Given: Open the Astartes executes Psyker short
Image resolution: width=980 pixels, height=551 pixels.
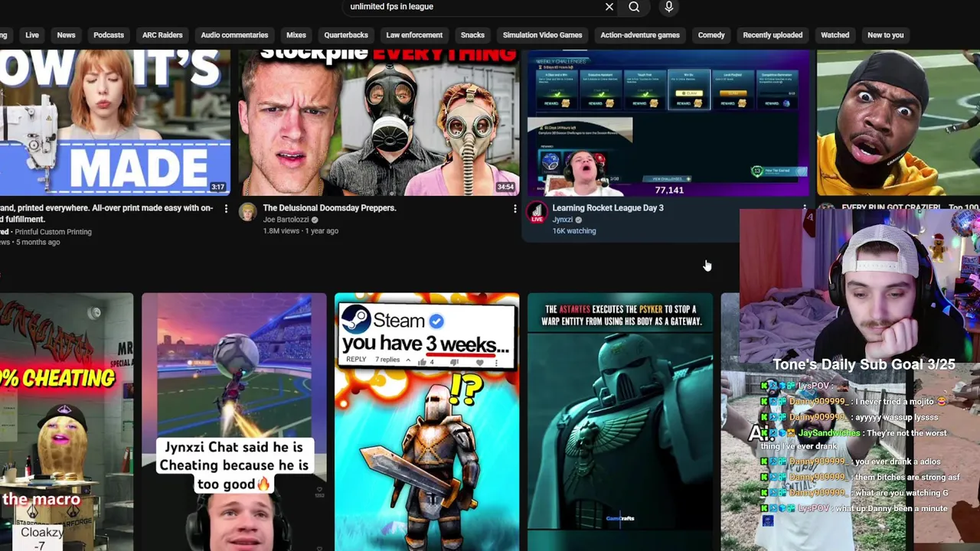Looking at the screenshot, I should tap(619, 422).
